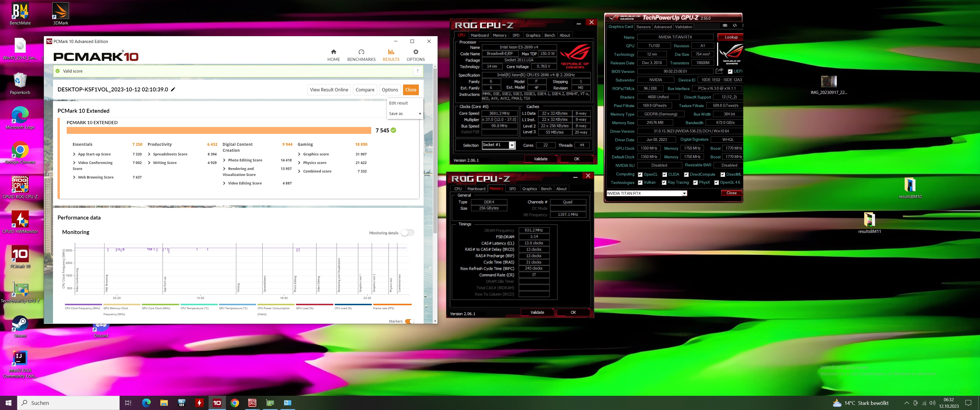
Task: Toggle the UEFI checkbox in GPU-Z
Action: click(730, 71)
